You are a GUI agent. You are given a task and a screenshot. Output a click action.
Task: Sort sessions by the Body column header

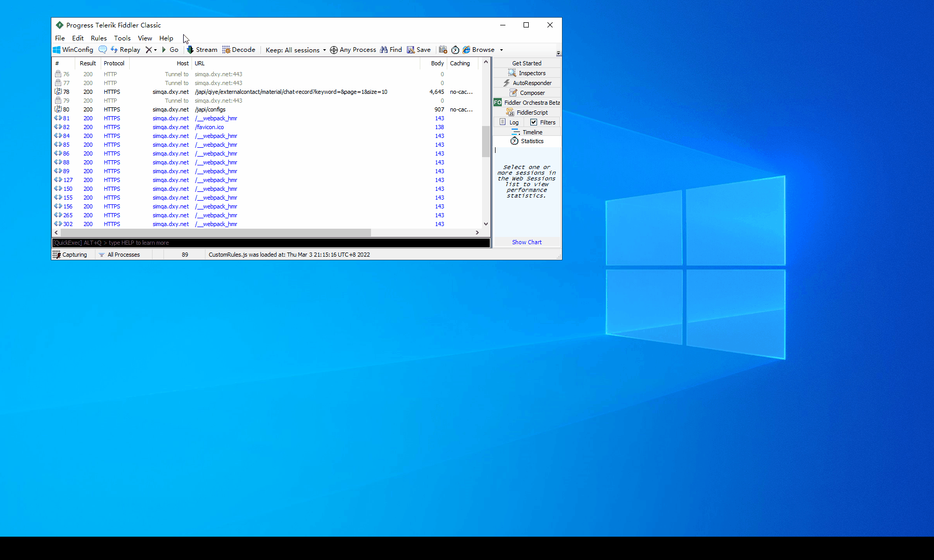pyautogui.click(x=433, y=63)
